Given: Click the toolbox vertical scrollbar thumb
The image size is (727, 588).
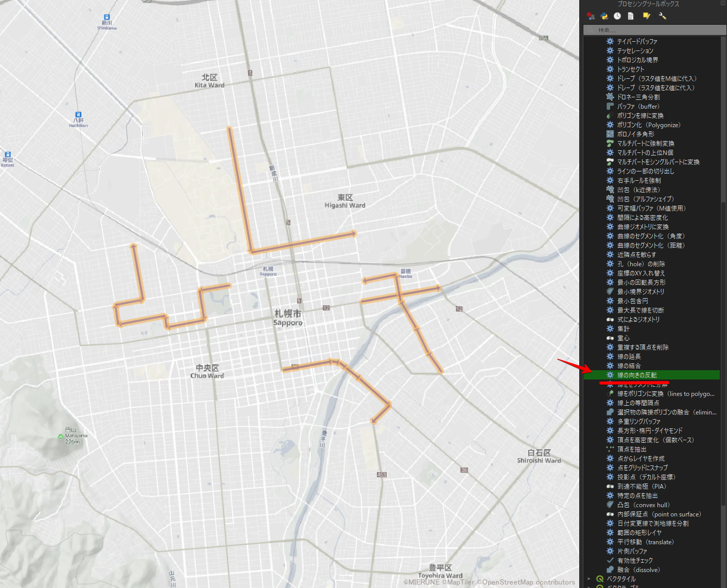Looking at the screenshot, I should tap(723, 353).
